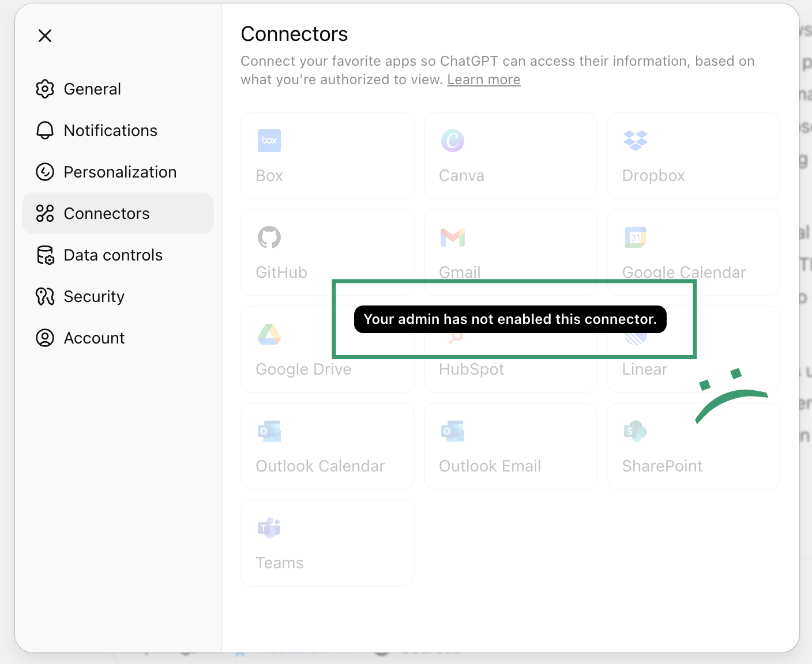Click the Outlook Email logo

tap(453, 431)
